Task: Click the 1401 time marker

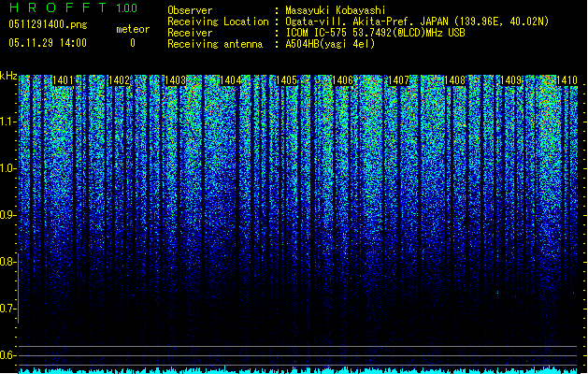Action: tap(63, 80)
